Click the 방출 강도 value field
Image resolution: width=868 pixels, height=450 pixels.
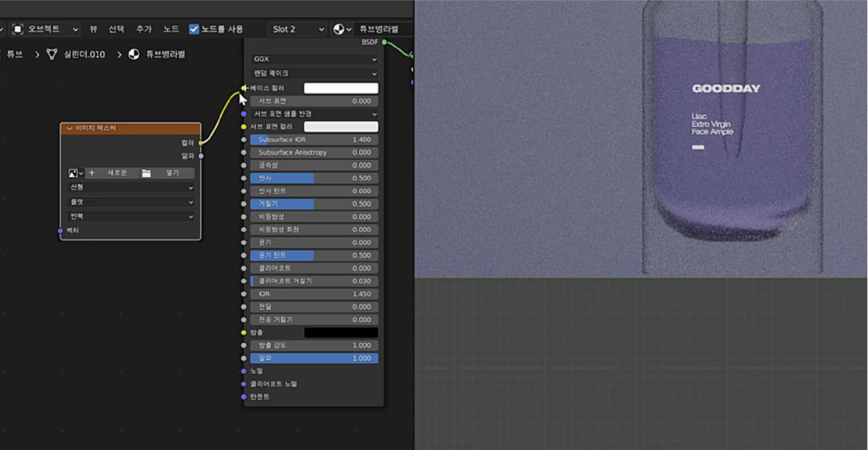point(315,345)
